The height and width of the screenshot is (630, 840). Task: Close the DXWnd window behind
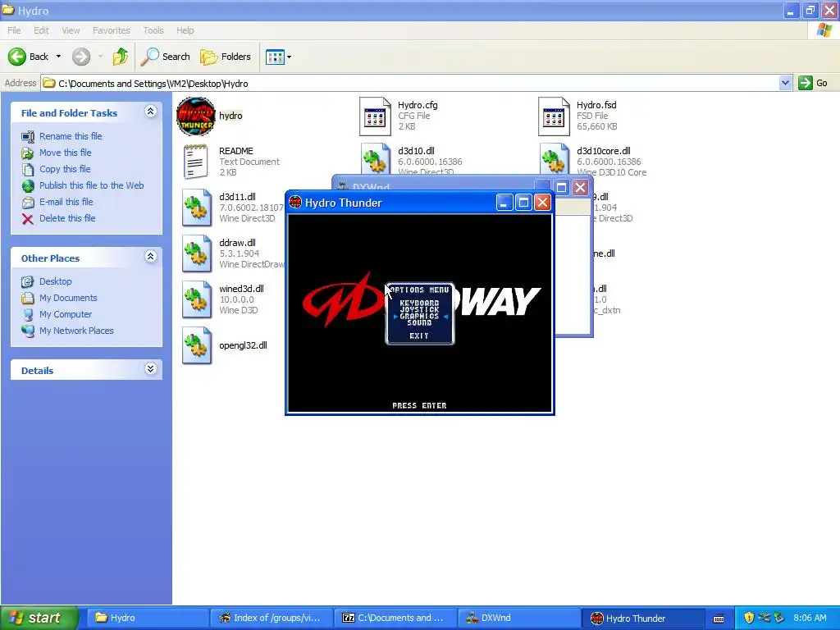click(580, 188)
